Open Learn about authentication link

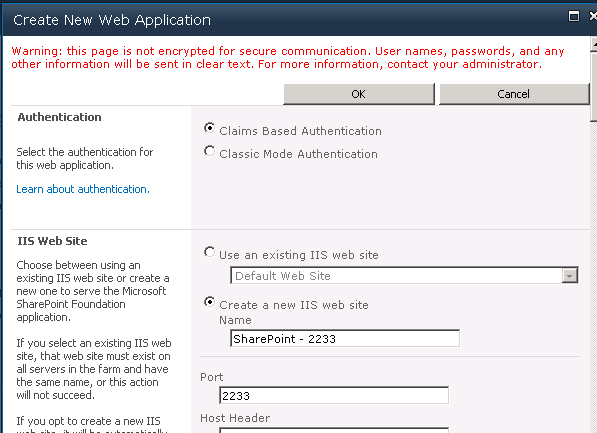pos(83,189)
